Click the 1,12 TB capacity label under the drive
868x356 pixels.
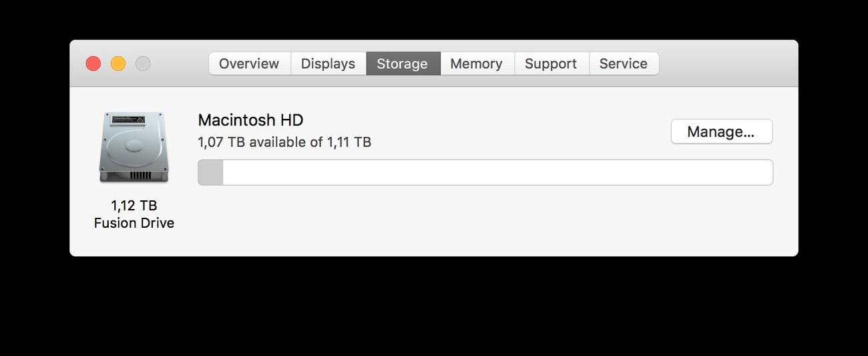[134, 205]
